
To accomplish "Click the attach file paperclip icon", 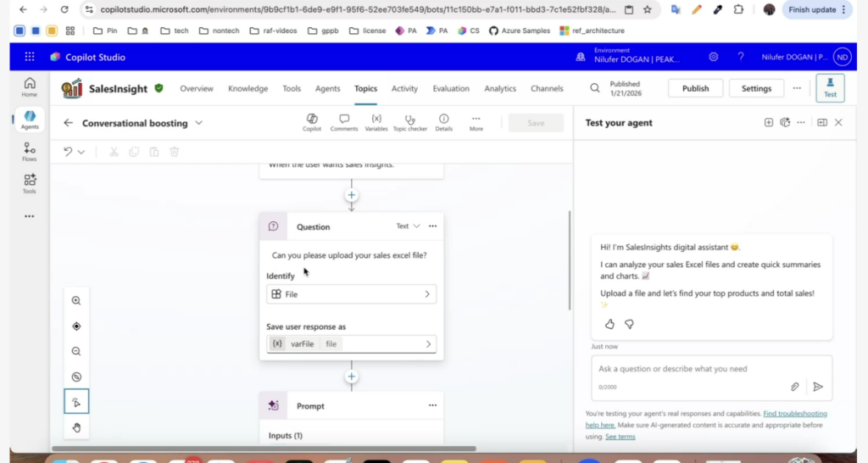I will point(795,387).
